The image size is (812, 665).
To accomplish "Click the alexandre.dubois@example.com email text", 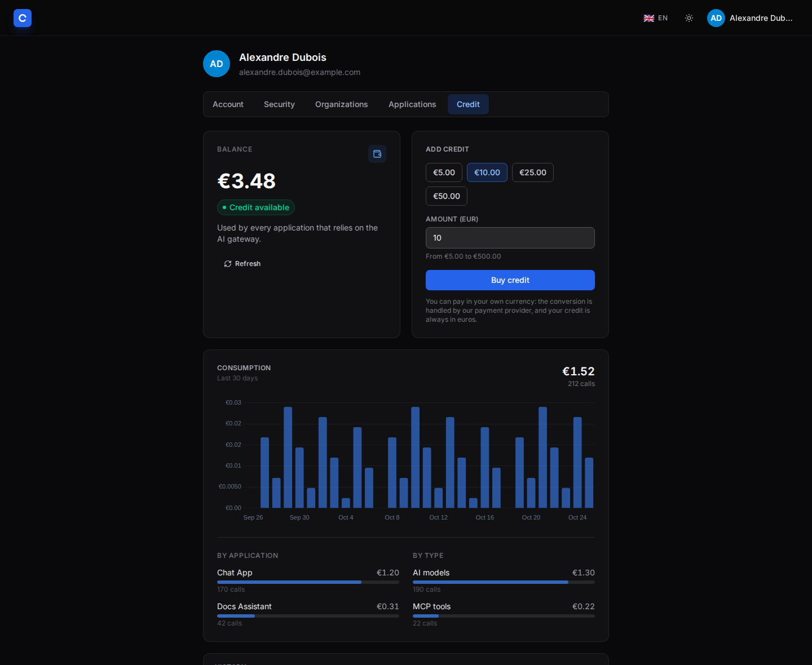I will 299,72.
